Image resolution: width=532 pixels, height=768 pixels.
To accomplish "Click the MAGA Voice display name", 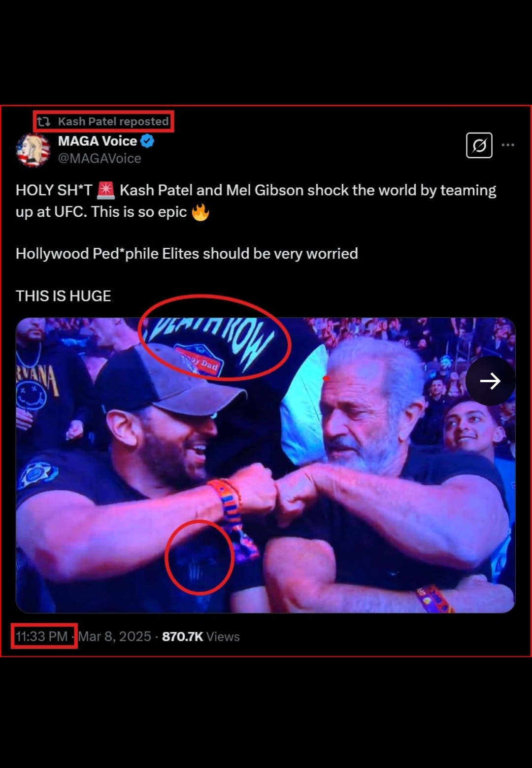I will tap(98, 141).
